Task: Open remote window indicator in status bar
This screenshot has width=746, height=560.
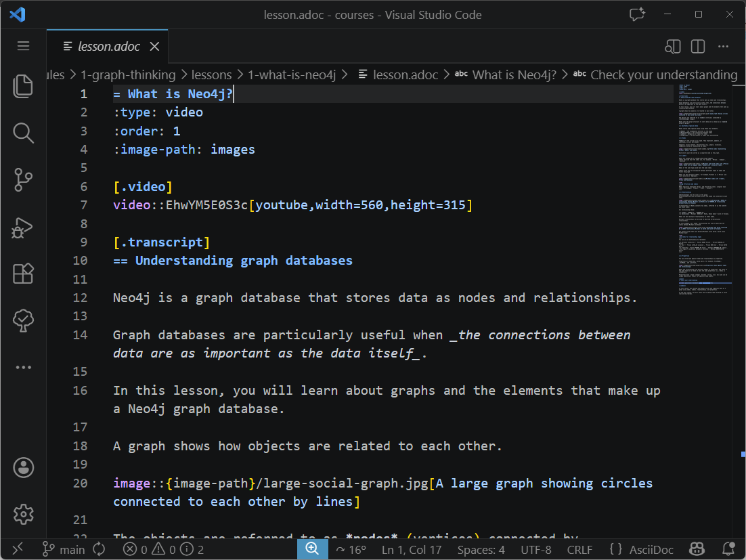Action: [x=18, y=550]
